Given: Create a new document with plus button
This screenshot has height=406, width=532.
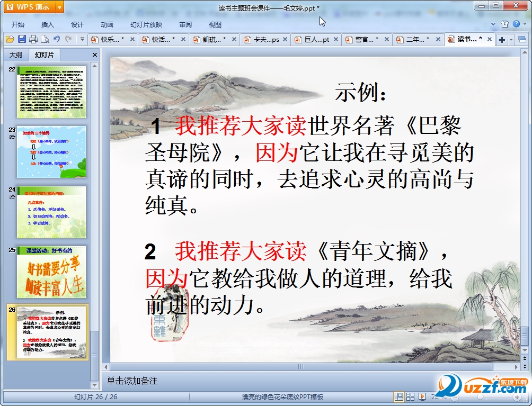Looking at the screenshot, I should click(502, 40).
